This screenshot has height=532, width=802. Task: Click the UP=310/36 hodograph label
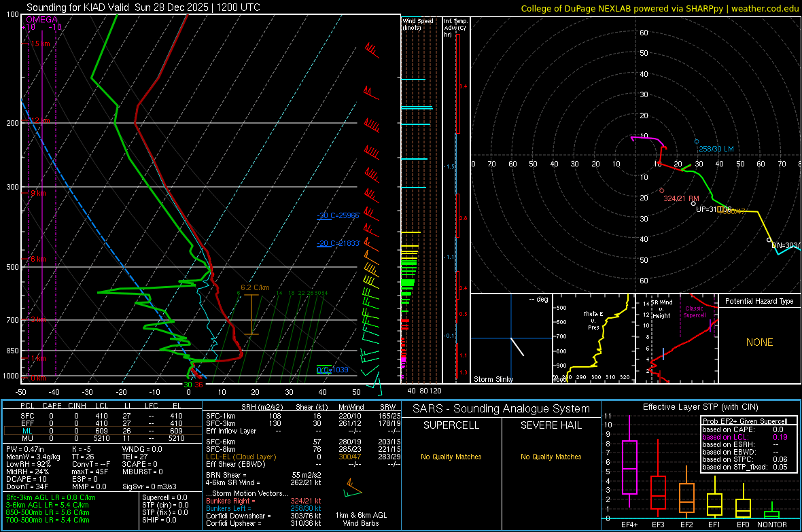coord(714,210)
